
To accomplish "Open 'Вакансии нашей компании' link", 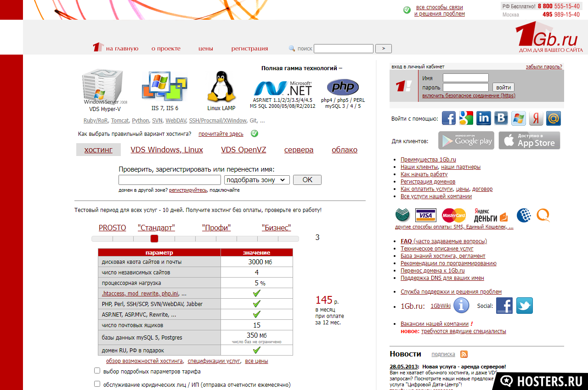I will tap(435, 323).
